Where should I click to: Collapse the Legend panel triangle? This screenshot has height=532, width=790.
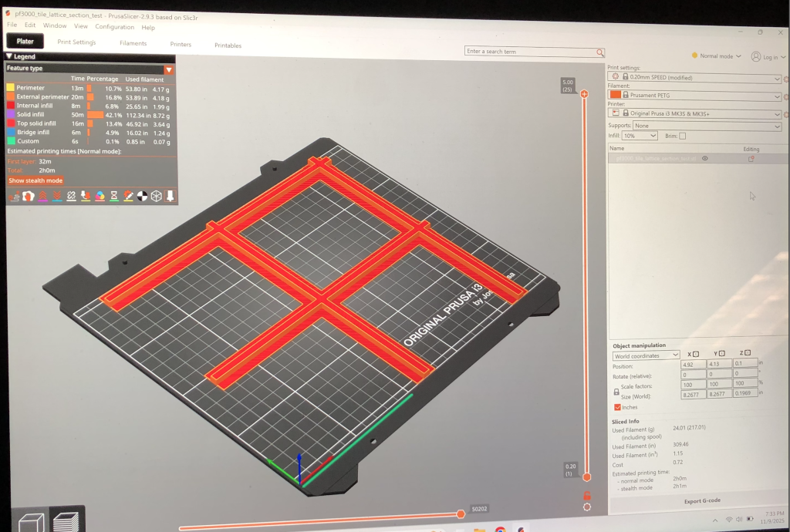pos(9,56)
